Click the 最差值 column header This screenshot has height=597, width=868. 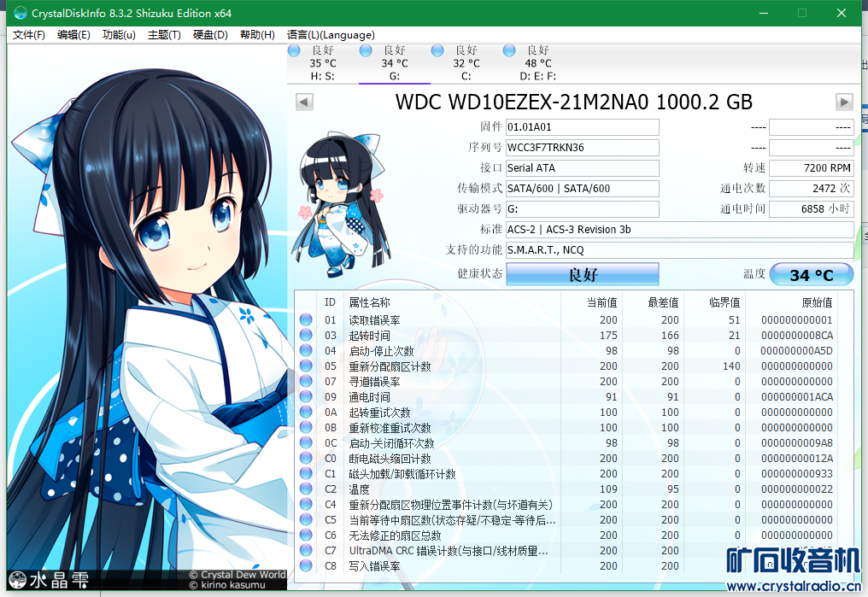point(663,302)
